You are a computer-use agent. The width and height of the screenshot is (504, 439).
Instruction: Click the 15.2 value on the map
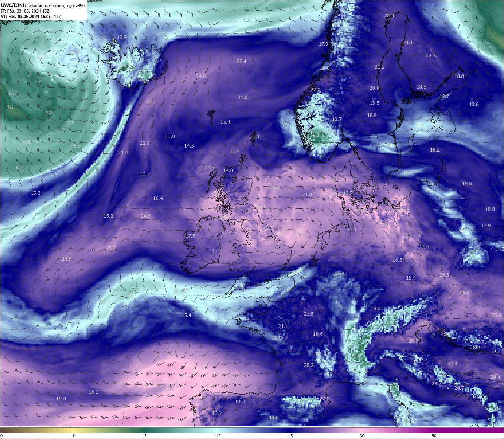point(108,216)
